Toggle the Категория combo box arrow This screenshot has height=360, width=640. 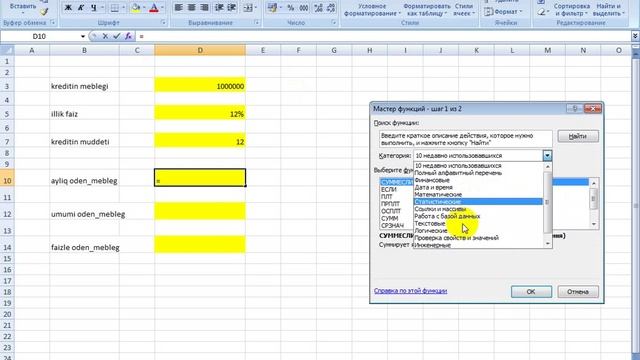tap(547, 156)
